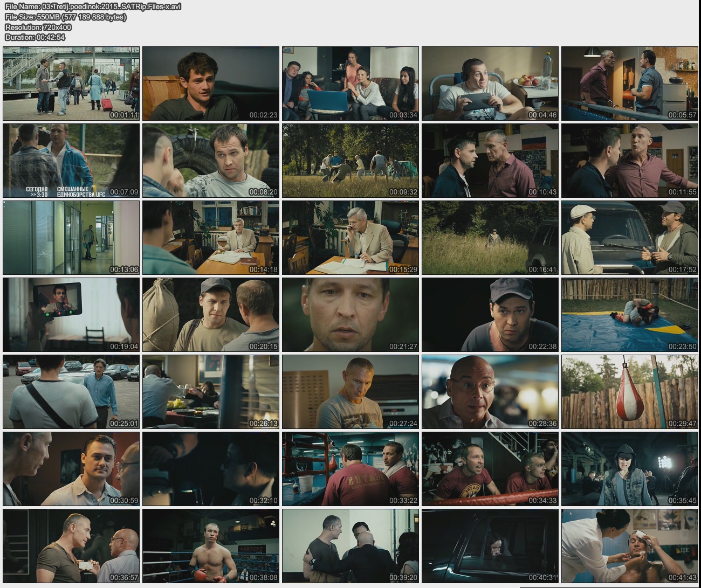Click the 00:19:04 video call screen thumbnail
The image size is (701, 588).
coord(71,315)
